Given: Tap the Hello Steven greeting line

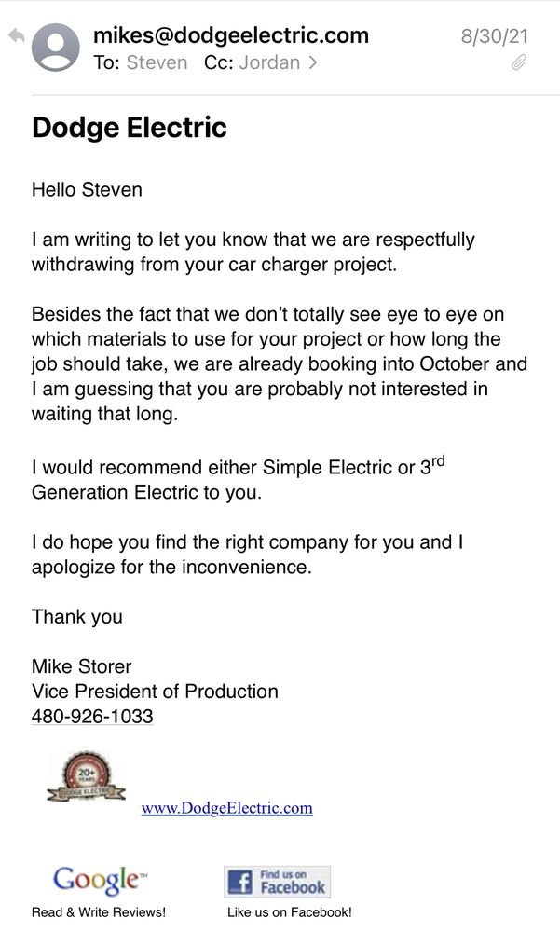Looking at the screenshot, I should point(87,190).
